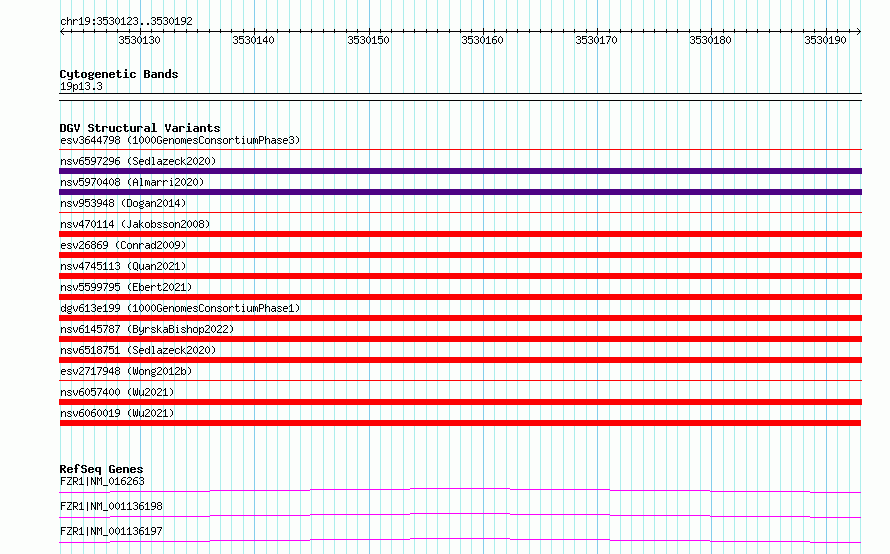Click ruler tick label 3530170

(x=597, y=40)
